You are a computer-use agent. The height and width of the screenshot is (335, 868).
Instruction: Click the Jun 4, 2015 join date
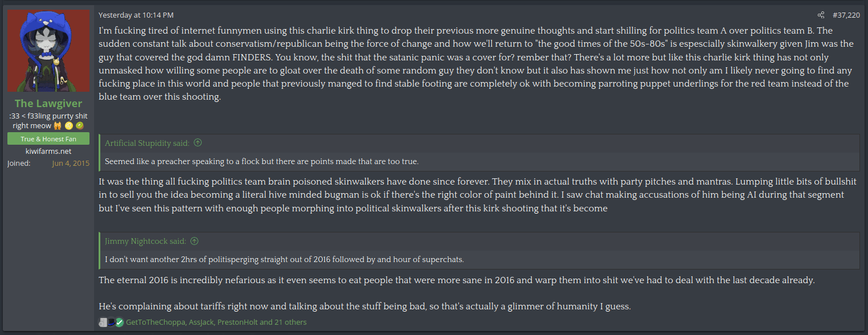71,164
